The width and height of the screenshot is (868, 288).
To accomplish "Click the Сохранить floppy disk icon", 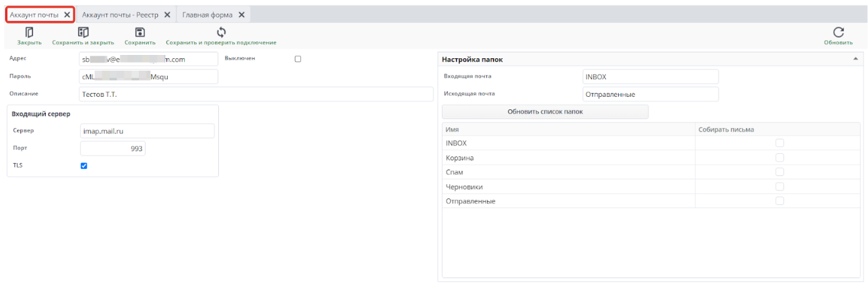I will click(x=140, y=33).
